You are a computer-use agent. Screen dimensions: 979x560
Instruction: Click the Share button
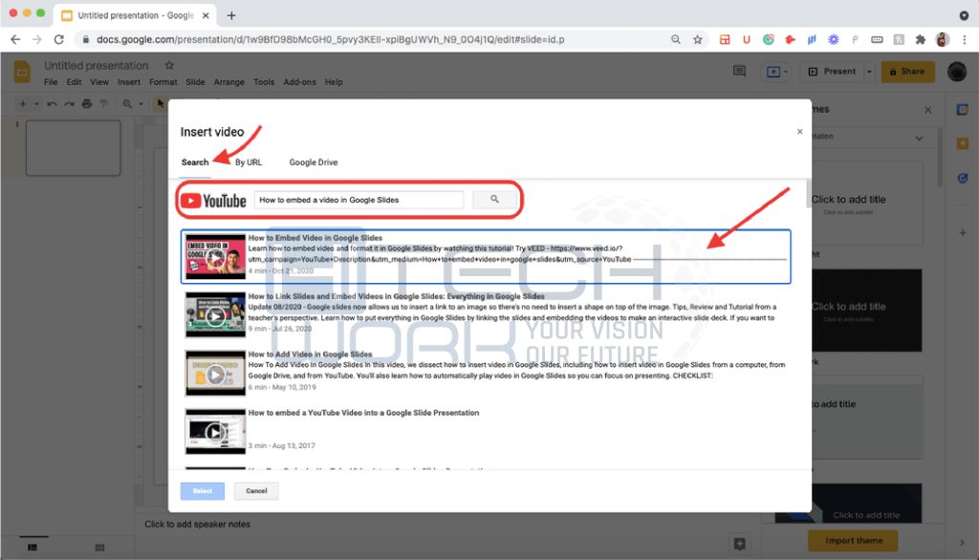coord(908,71)
